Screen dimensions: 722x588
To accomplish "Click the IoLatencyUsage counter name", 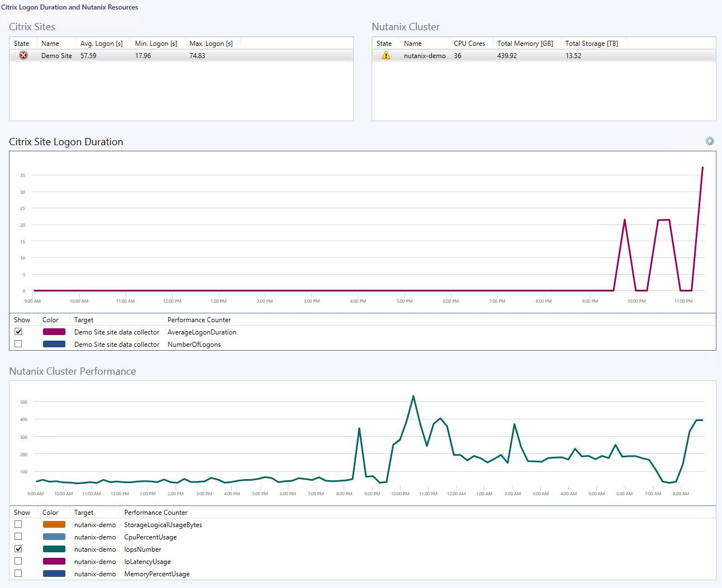I will pyautogui.click(x=148, y=562).
